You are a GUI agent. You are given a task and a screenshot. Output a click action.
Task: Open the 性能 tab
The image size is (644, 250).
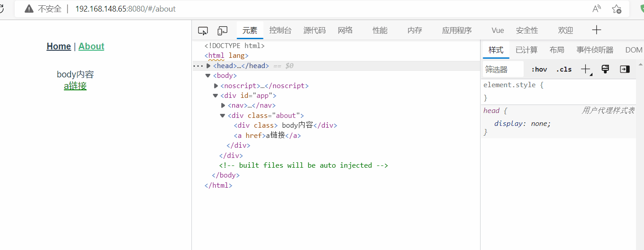pyautogui.click(x=380, y=30)
